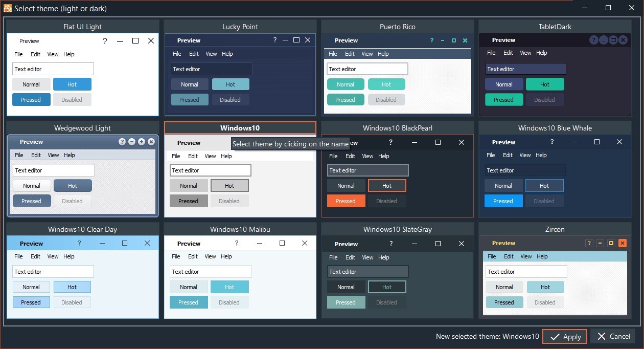Click the Windows10 theme name header

click(x=240, y=128)
